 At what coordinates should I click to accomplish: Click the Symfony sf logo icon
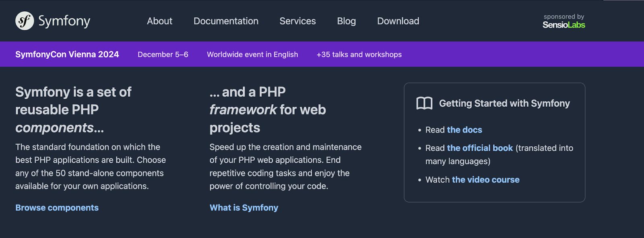click(25, 21)
